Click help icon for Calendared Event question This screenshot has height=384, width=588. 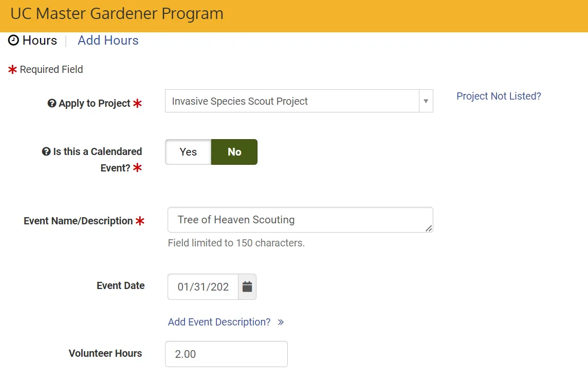[47, 151]
